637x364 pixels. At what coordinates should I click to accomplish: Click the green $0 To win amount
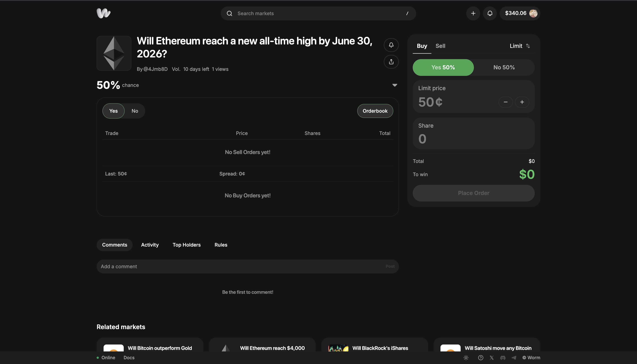(527, 174)
